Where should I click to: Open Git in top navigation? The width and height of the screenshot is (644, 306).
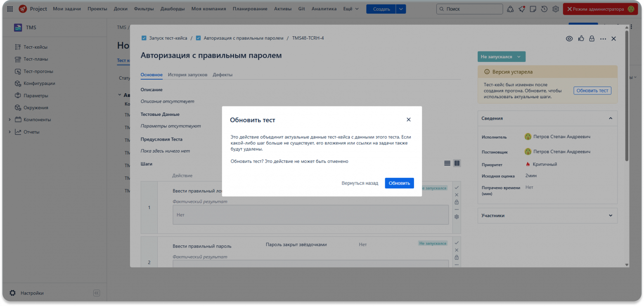301,9
